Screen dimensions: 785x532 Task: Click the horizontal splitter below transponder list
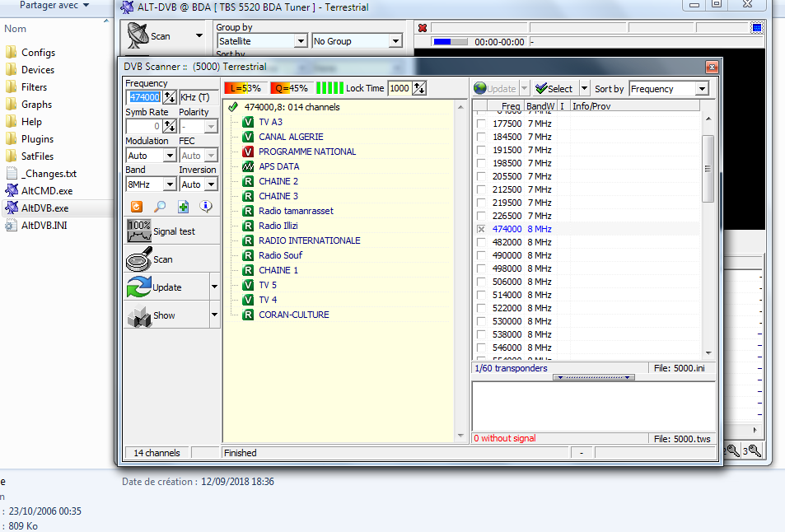593,377
